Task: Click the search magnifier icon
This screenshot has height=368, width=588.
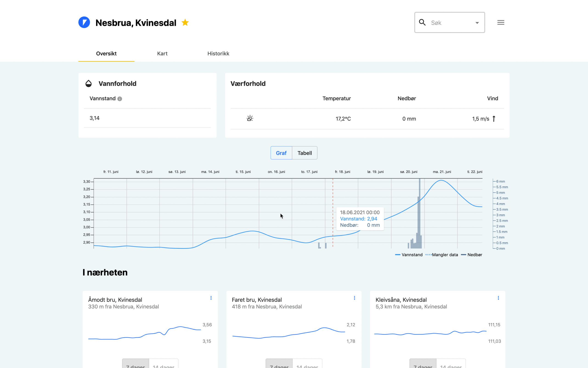Action: [x=422, y=22]
